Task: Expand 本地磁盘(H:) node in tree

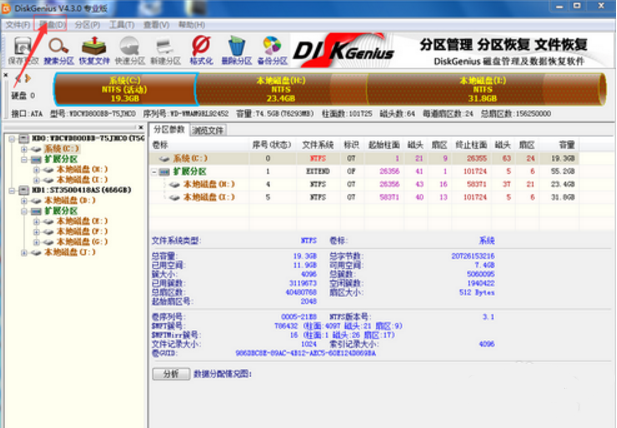Action: [x=37, y=170]
